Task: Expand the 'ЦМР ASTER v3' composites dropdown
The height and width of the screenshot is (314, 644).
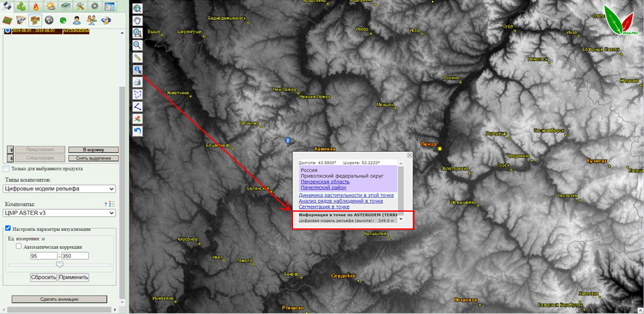Action: (x=59, y=213)
